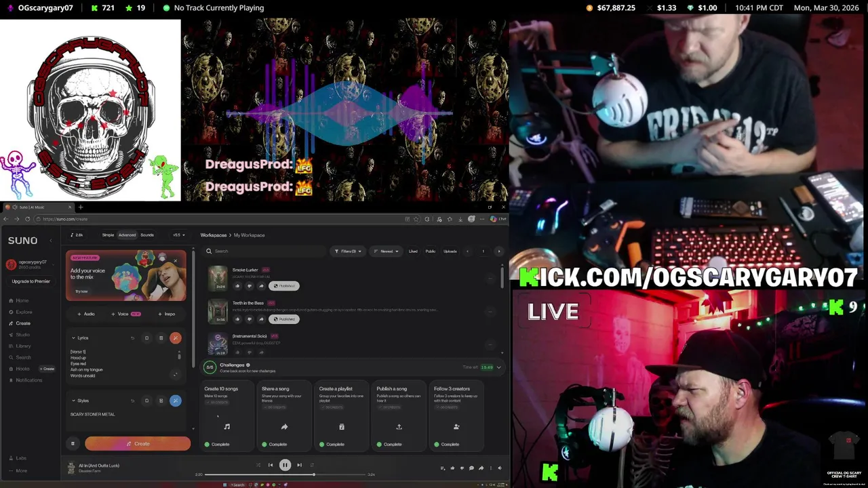Collapse the Lyrics section chevron
The height and width of the screenshot is (488, 868).
pos(73,338)
